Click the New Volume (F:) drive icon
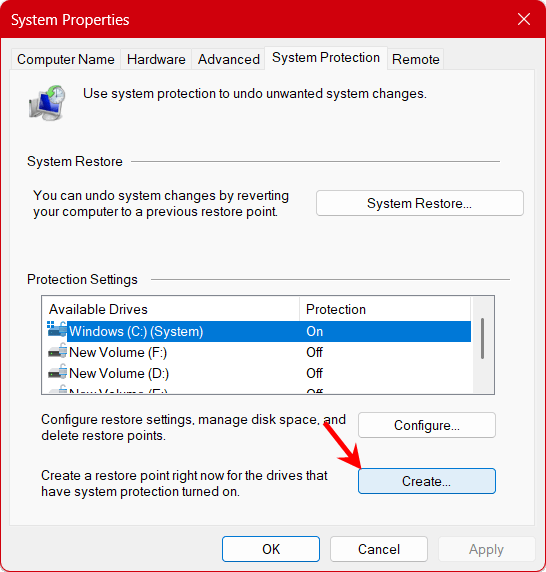The width and height of the screenshot is (546, 572). coord(58,351)
